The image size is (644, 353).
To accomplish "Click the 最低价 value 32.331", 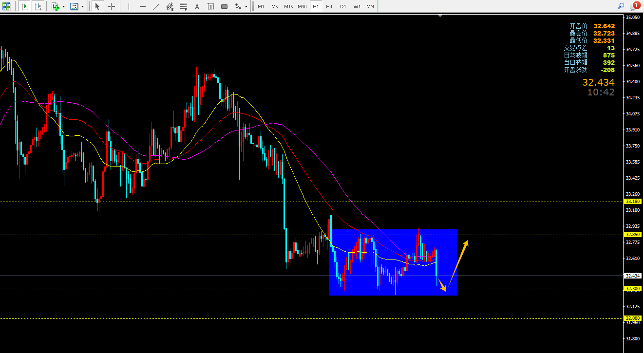I will coord(604,41).
